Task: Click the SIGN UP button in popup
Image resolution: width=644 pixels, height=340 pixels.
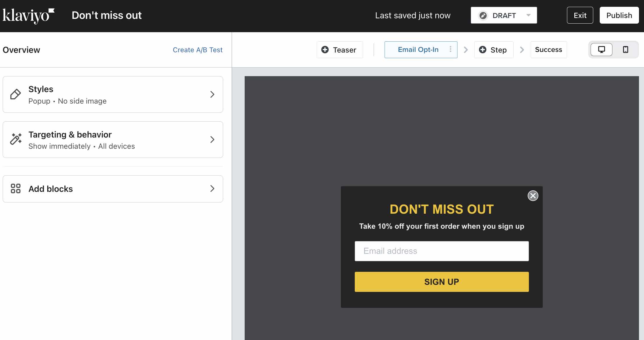Action: tap(442, 282)
